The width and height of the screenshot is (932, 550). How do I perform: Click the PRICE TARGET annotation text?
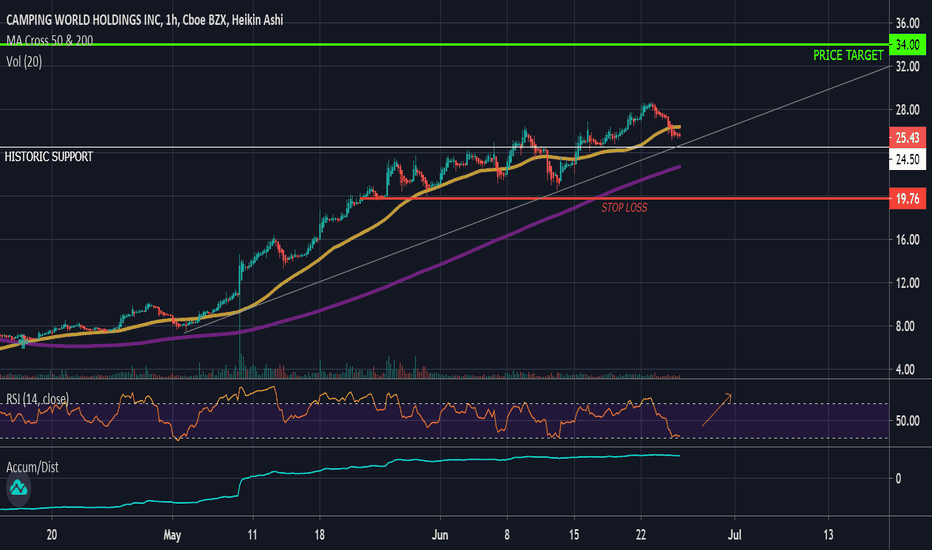point(848,55)
